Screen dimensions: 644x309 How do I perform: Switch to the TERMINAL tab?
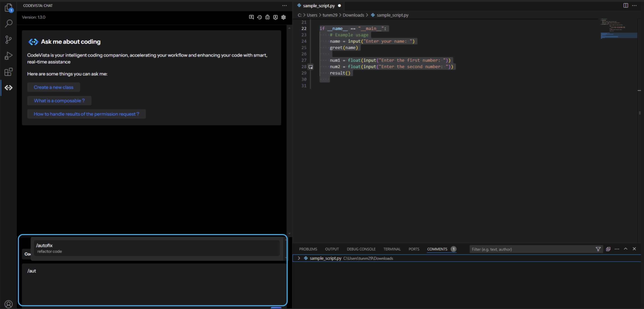pos(392,249)
